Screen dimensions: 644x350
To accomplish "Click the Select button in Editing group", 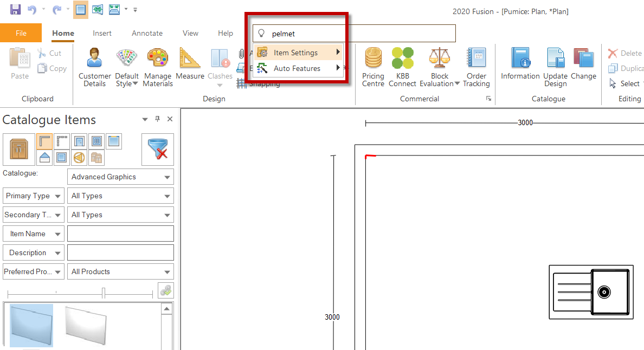I will click(624, 83).
